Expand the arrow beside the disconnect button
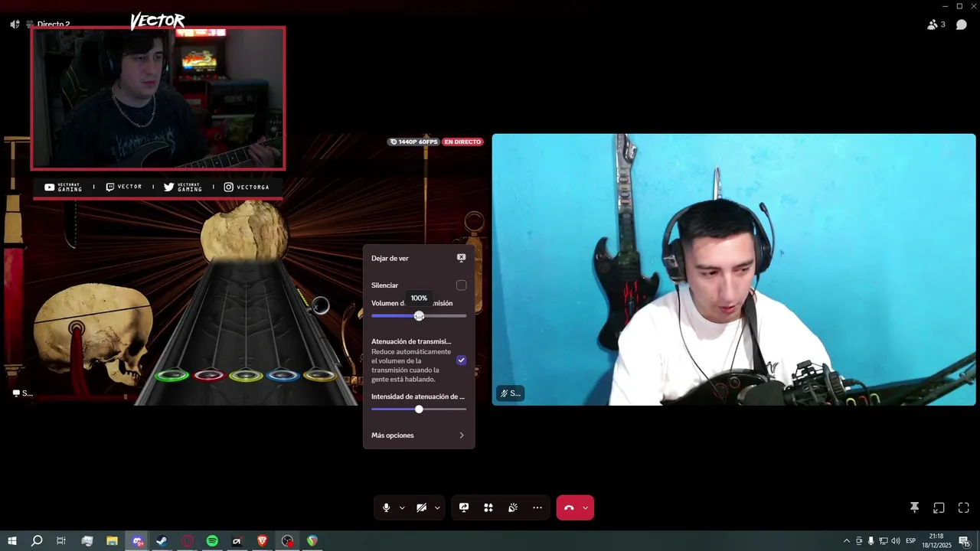980x551 pixels. [x=586, y=508]
